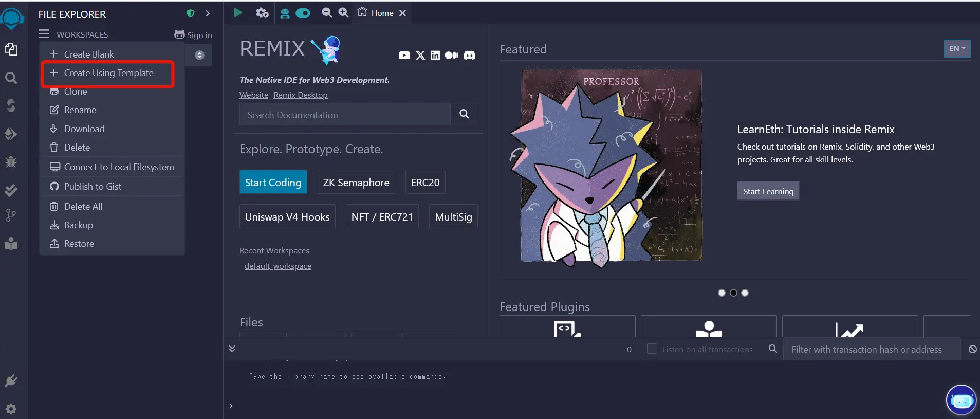
Task: Select the first carousel dot indicator
Action: 722,293
